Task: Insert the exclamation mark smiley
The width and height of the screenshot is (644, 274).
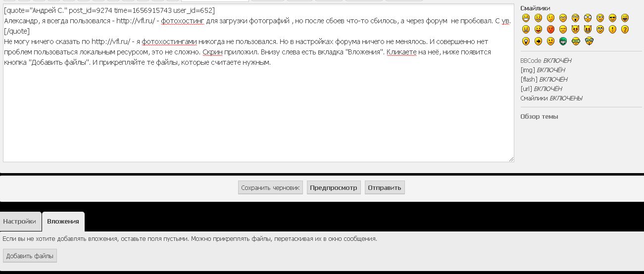Action: [x=612, y=30]
